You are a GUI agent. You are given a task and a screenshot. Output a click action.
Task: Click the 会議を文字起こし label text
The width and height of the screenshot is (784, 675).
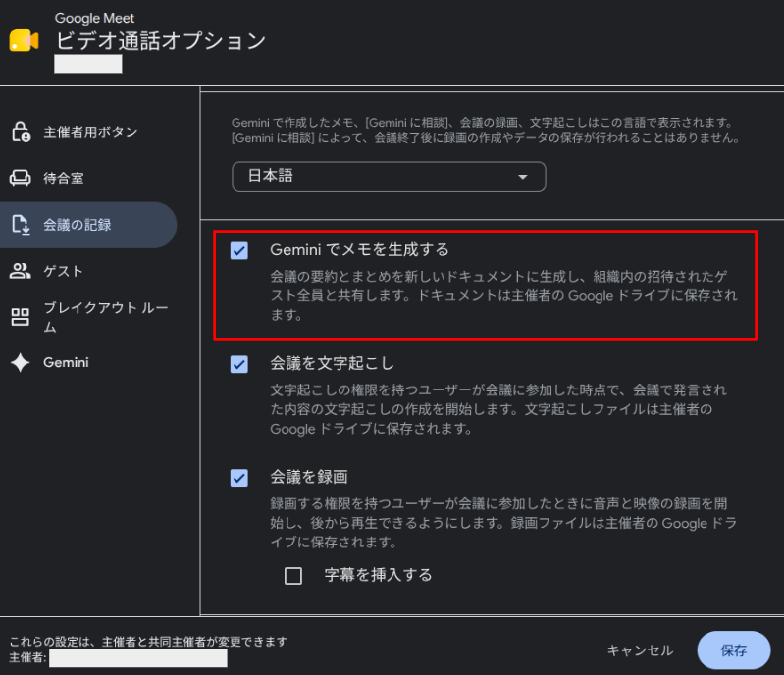coord(332,364)
